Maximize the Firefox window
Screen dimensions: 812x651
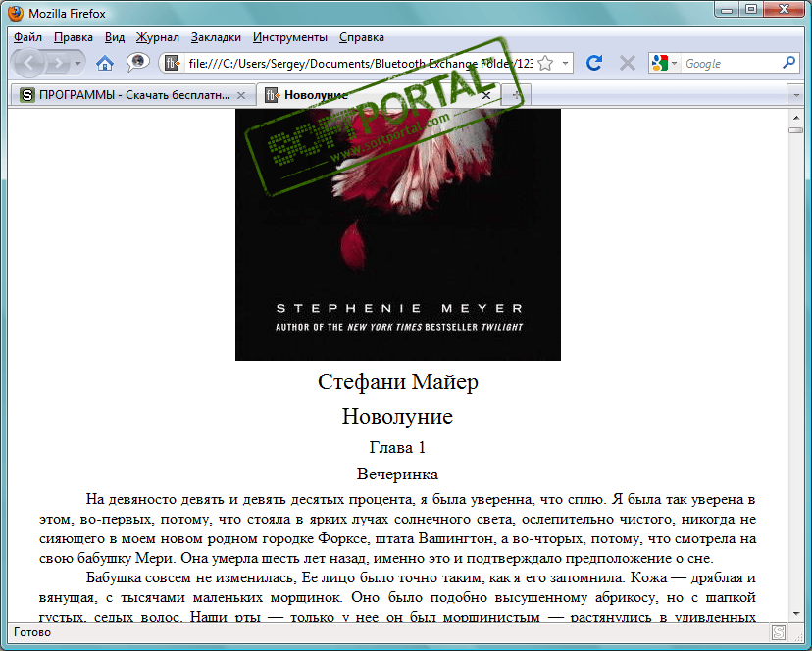(x=751, y=9)
